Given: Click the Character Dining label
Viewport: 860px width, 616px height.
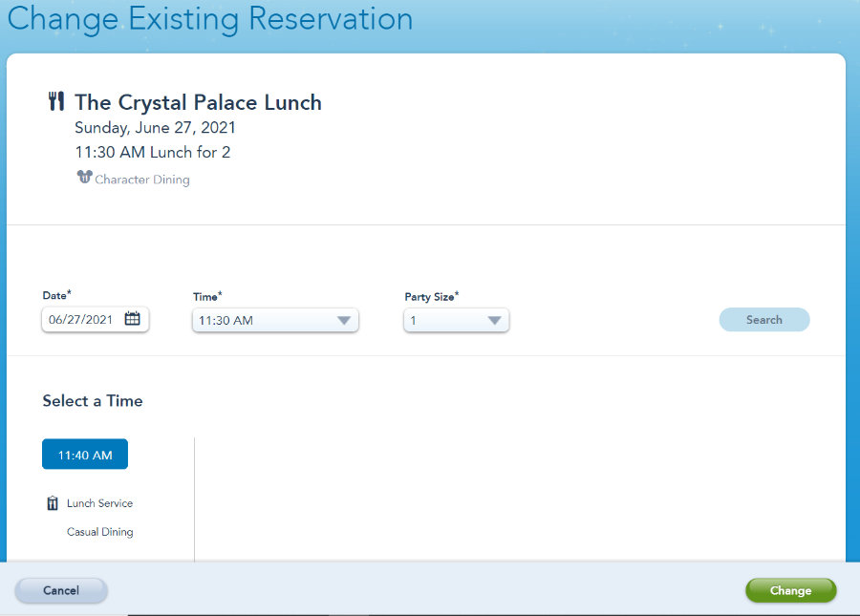Looking at the screenshot, I should coord(142,180).
